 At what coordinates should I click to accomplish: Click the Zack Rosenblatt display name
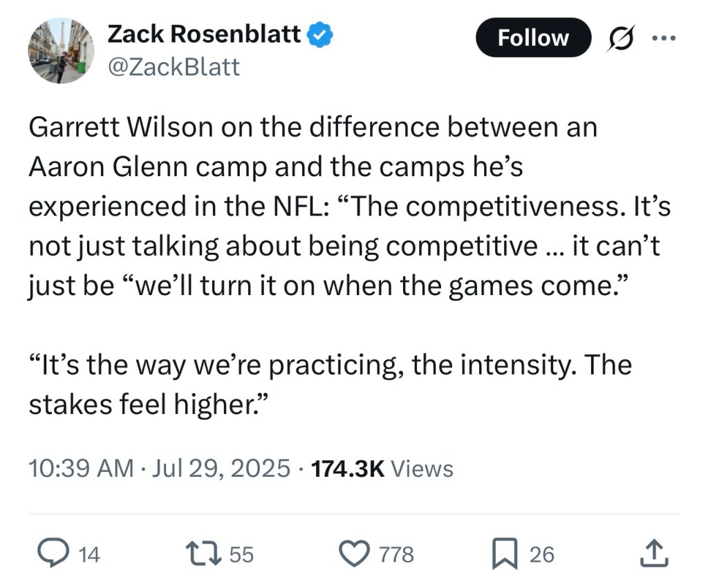pos(204,33)
